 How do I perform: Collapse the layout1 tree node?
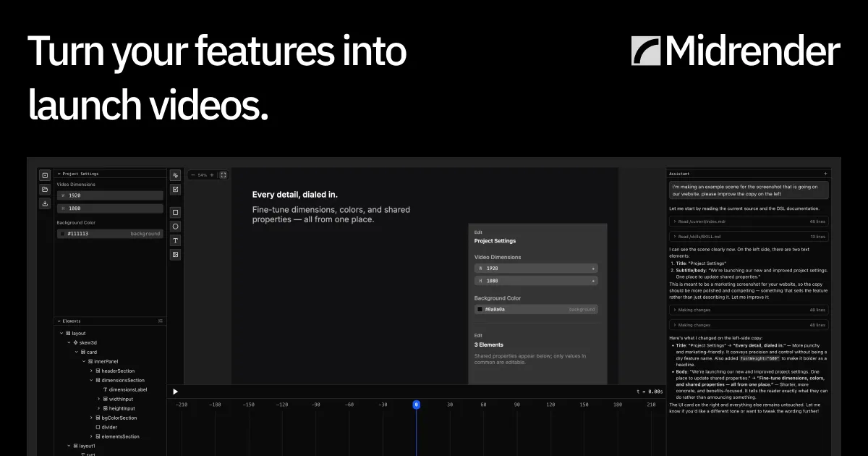[69, 446]
